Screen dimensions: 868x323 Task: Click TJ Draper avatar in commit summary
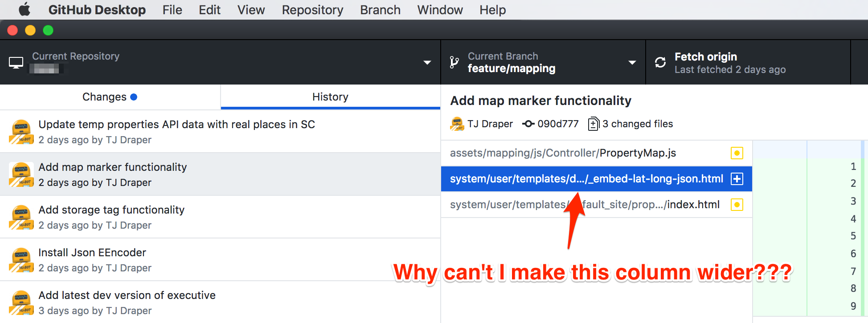click(457, 124)
